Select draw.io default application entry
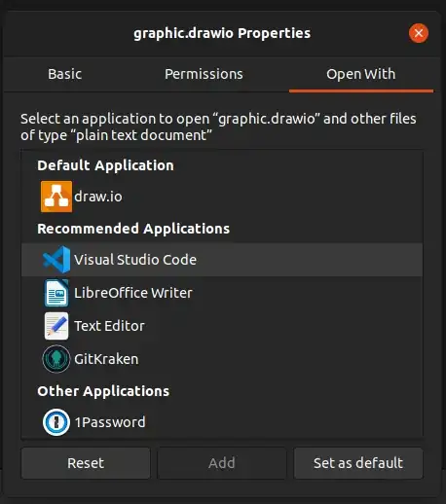Image resolution: width=446 pixels, height=504 pixels. [x=222, y=197]
